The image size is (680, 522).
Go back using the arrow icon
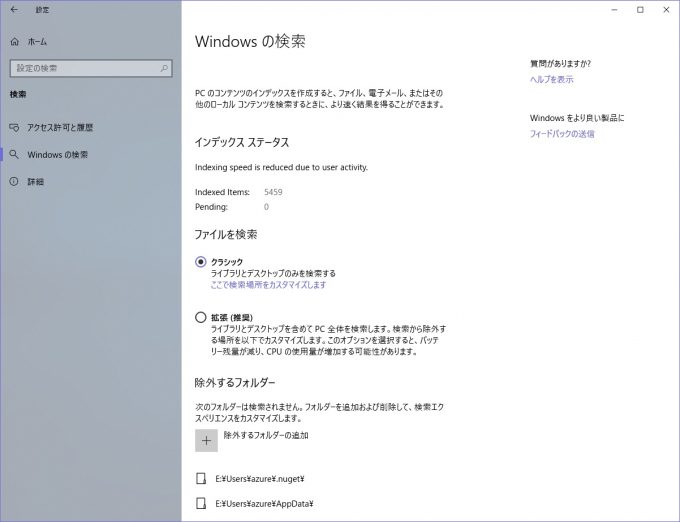pyautogui.click(x=14, y=10)
